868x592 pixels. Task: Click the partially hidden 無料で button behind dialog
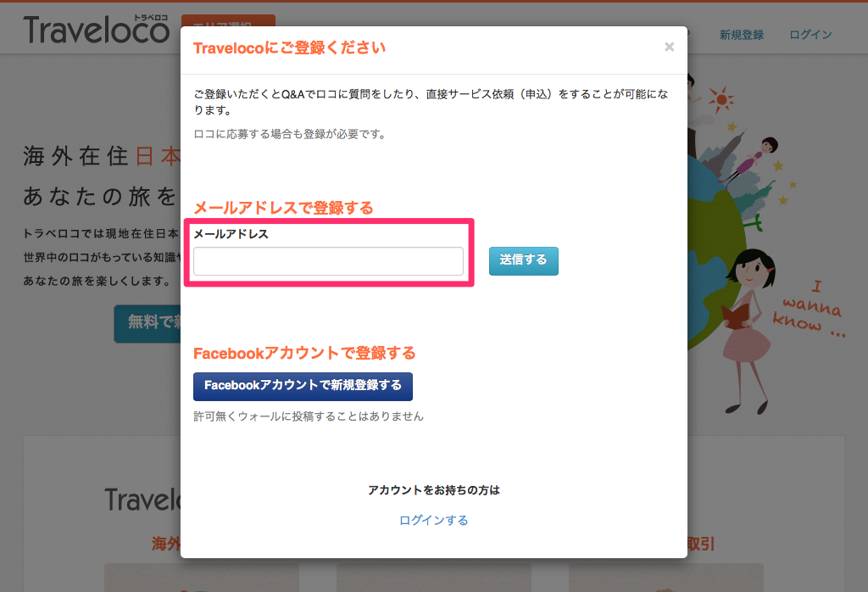(x=147, y=323)
